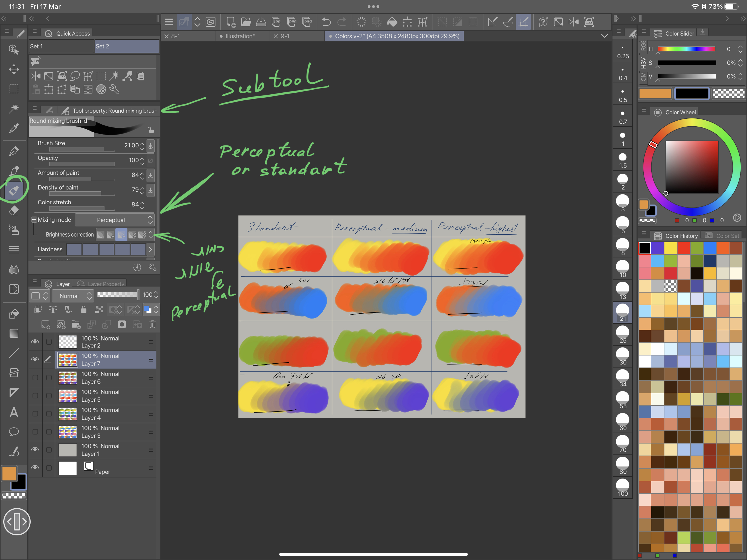Switch to the Set 1 tab
This screenshot has width=747, height=560.
pos(61,46)
